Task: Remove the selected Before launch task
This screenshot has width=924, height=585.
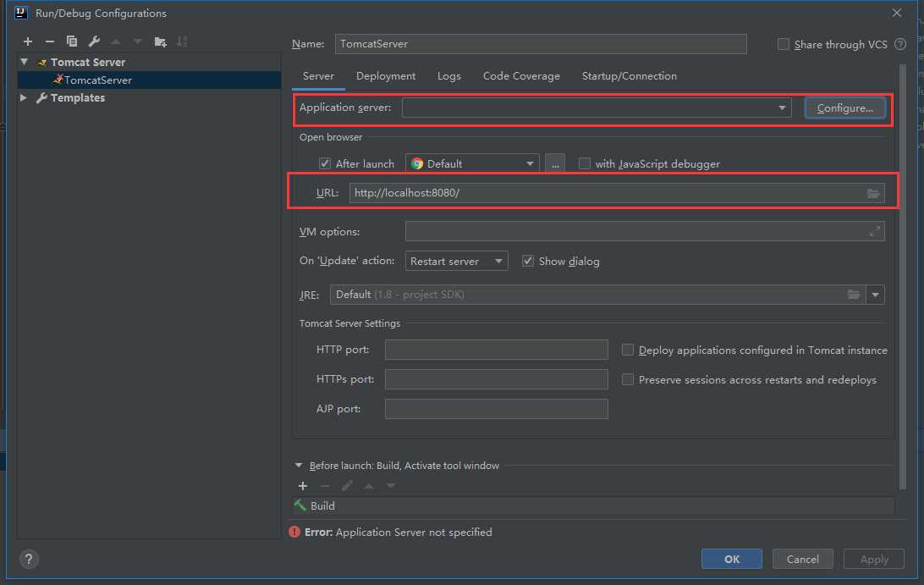Action: point(325,486)
